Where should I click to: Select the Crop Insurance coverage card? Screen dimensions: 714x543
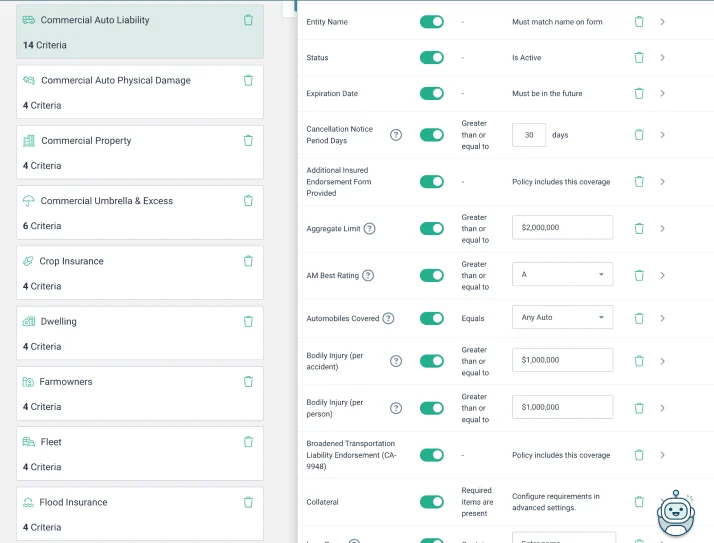[x=140, y=273]
